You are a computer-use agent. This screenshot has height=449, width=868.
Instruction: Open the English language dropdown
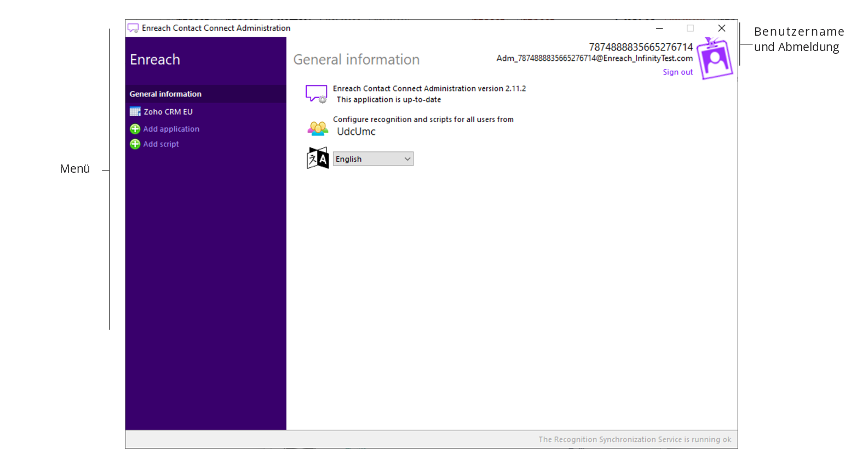[372, 159]
